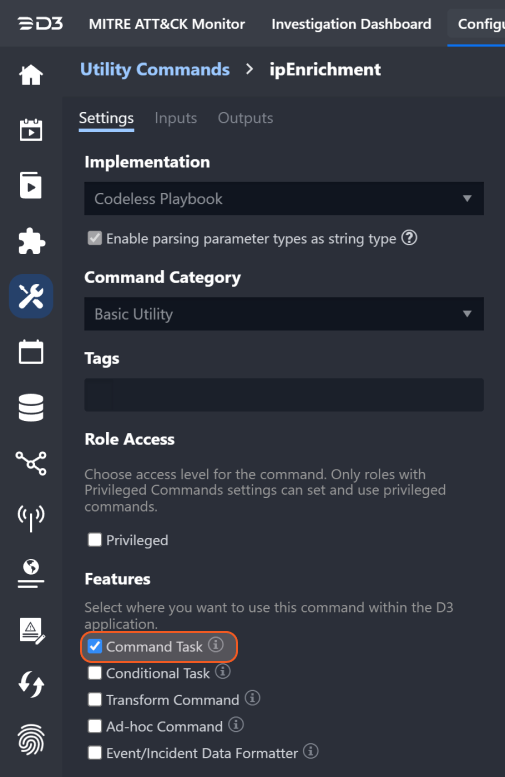The width and height of the screenshot is (505, 777).
Task: Open the home icon in sidebar
Action: (x=31, y=75)
